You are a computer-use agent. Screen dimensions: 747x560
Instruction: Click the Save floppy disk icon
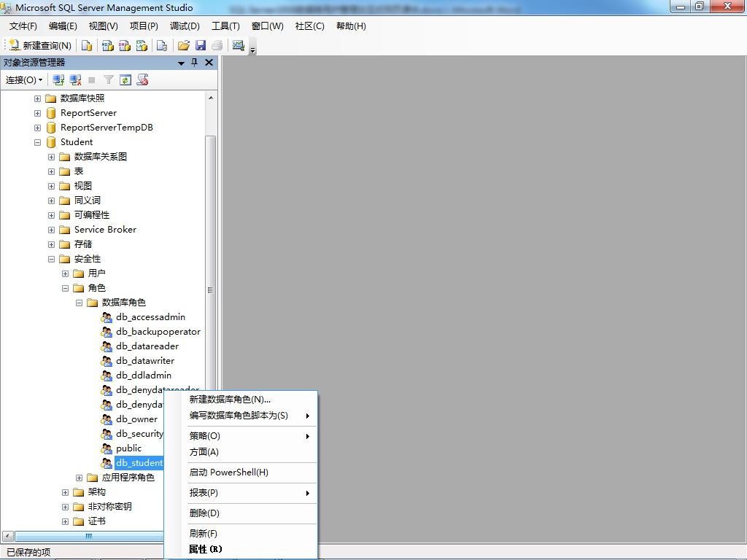tap(201, 45)
